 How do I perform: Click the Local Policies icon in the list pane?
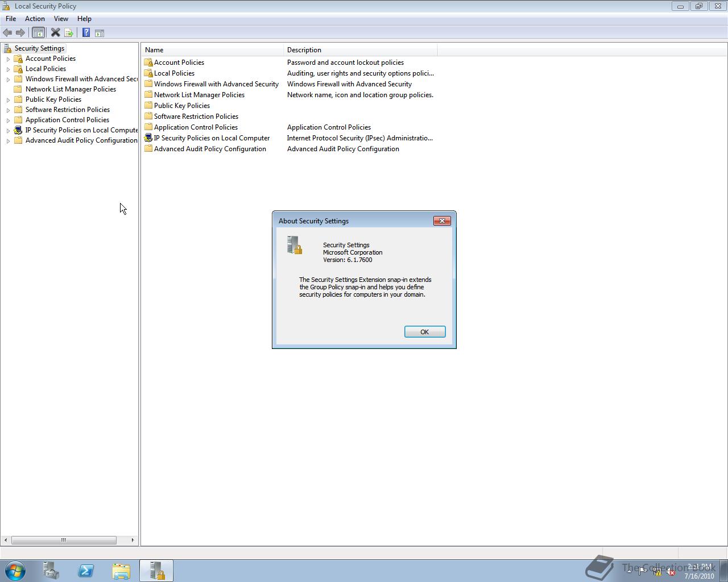pos(148,73)
